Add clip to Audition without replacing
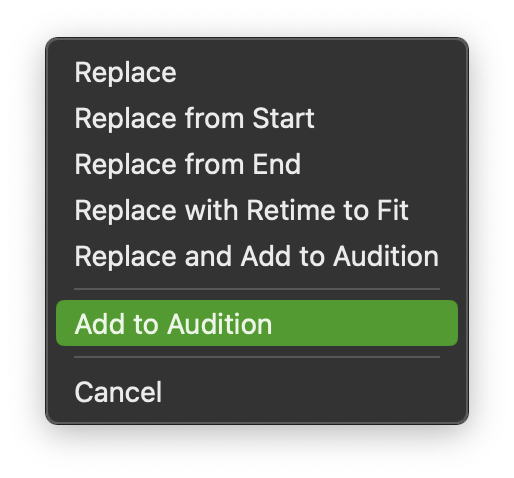Image resolution: width=514 pixels, height=478 pixels. [257, 323]
